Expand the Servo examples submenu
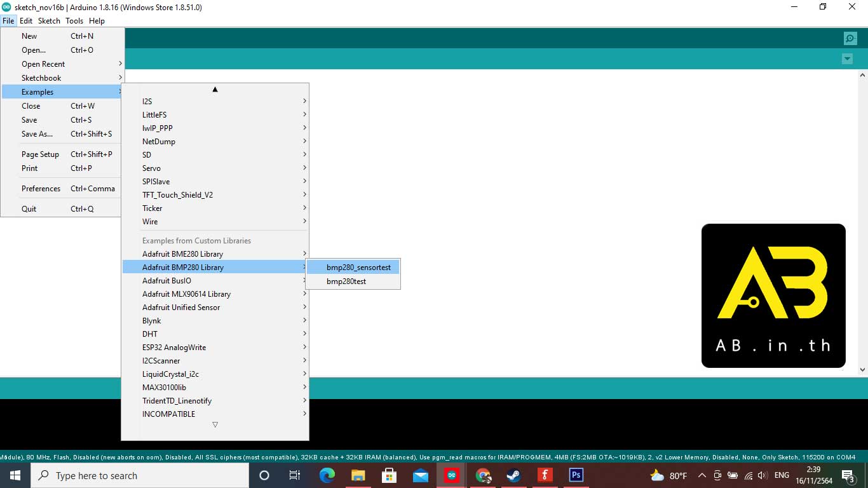 [x=215, y=168]
